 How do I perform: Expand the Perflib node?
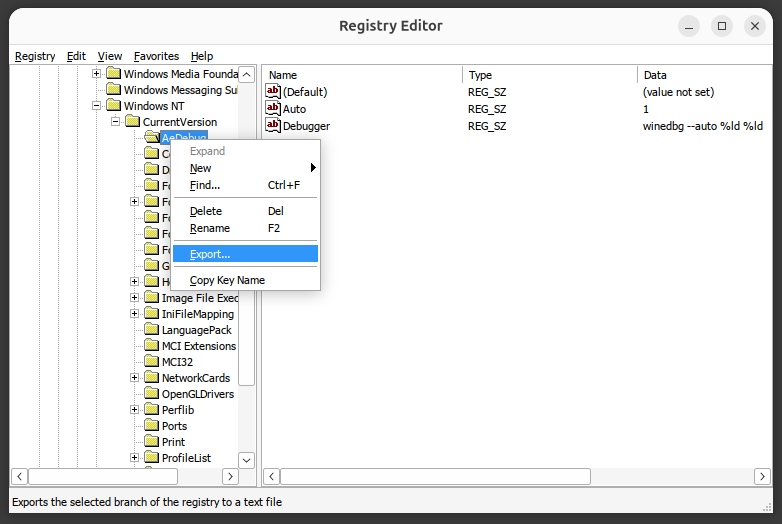(134, 409)
